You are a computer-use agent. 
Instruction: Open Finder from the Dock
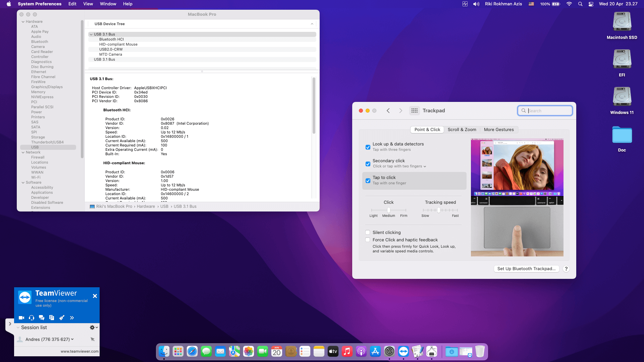tap(164, 351)
